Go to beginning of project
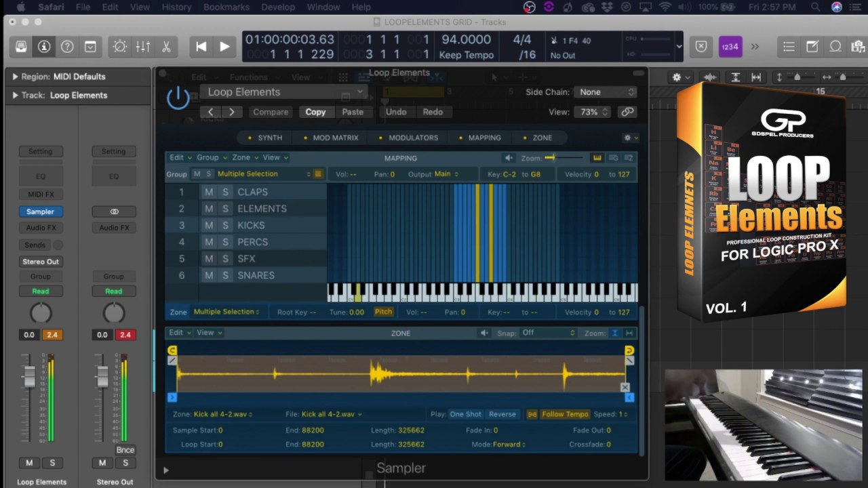The width and height of the screenshot is (868, 488). 201,47
